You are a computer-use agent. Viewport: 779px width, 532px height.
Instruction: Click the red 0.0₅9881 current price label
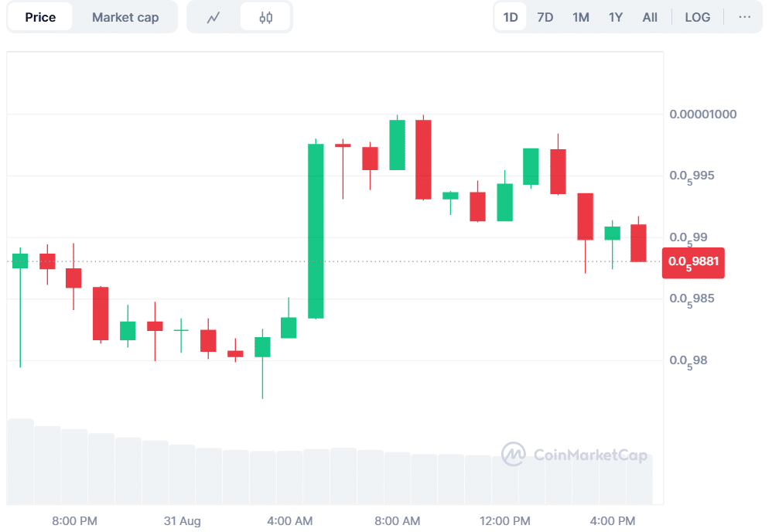pos(694,261)
